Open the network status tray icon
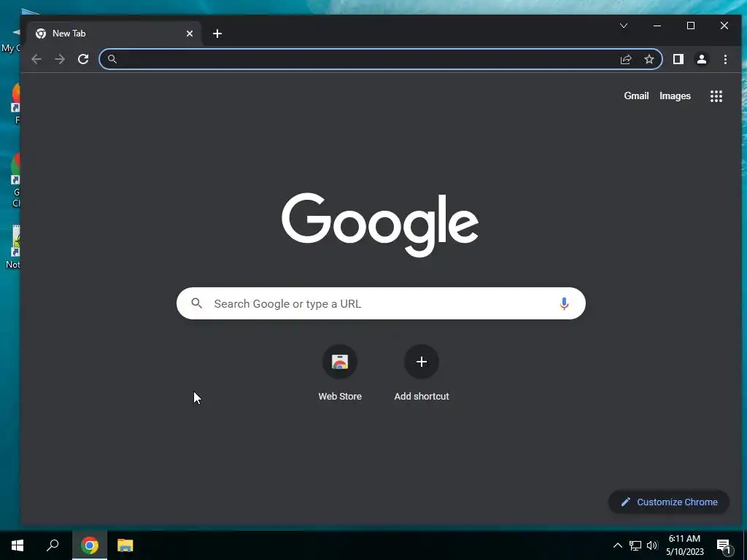This screenshot has height=560, width=747. (635, 545)
